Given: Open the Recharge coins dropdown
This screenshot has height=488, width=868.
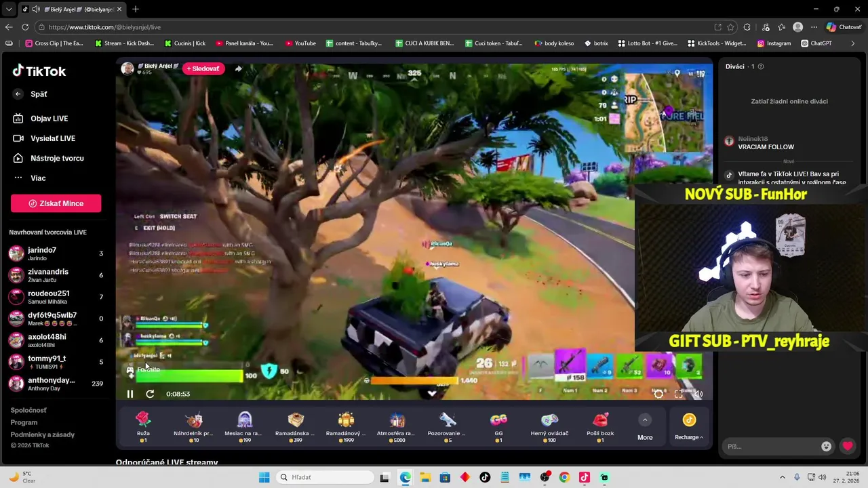Looking at the screenshot, I should click(x=689, y=428).
